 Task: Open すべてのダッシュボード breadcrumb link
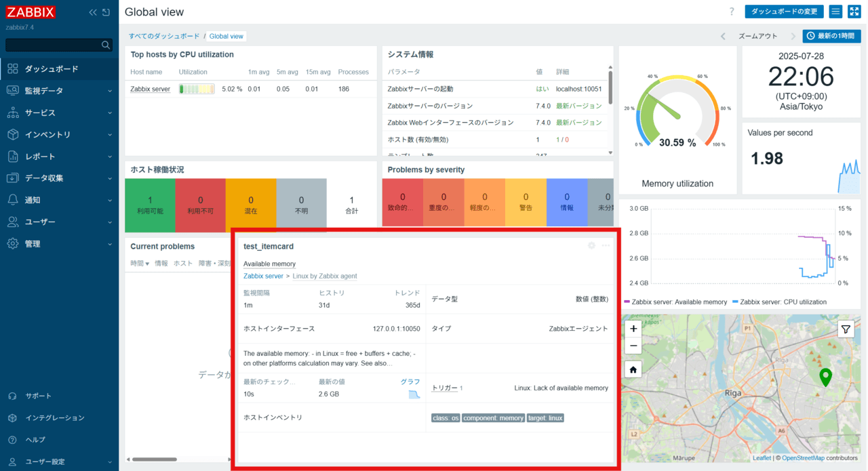point(164,36)
